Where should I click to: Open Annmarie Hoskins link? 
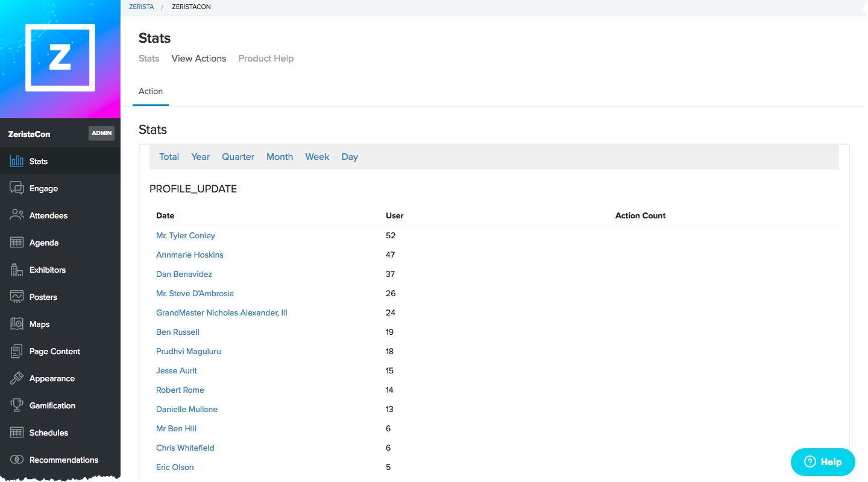190,255
